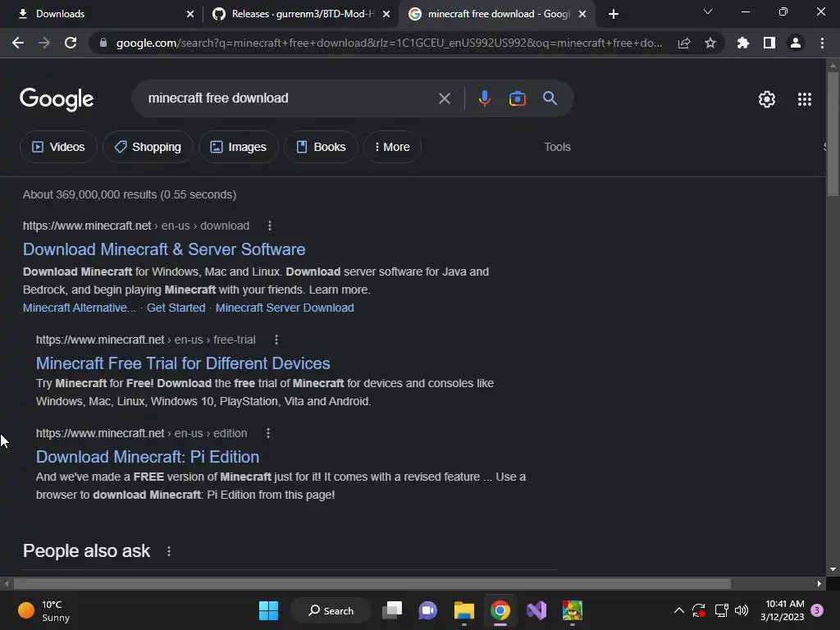Screen dimensions: 840x630
Task: Click the right arrow of horizontal scrollbar
Action: (819, 583)
